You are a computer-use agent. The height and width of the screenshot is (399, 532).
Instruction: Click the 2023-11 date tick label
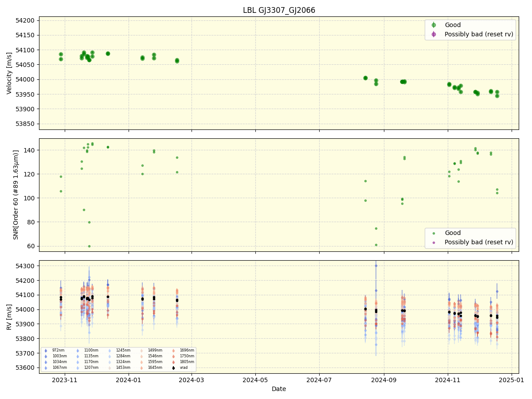point(65,380)
